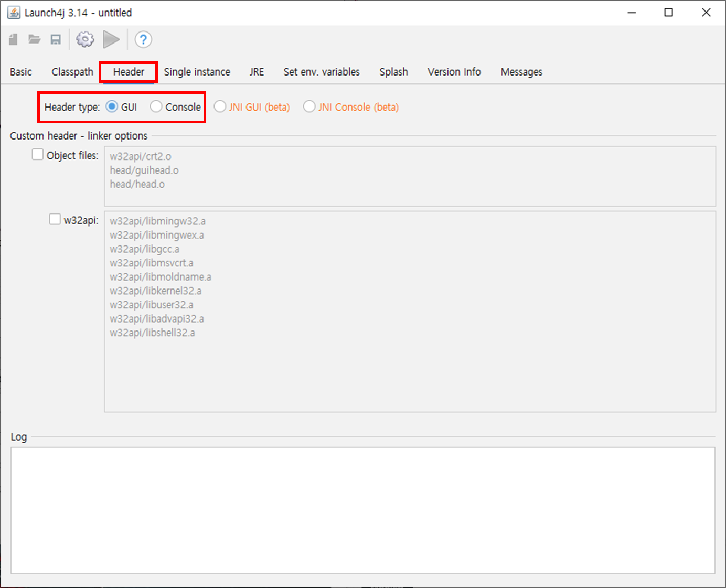Click the w32api/libgcc.a line
Screen dimensions: 726x588
(x=144, y=249)
